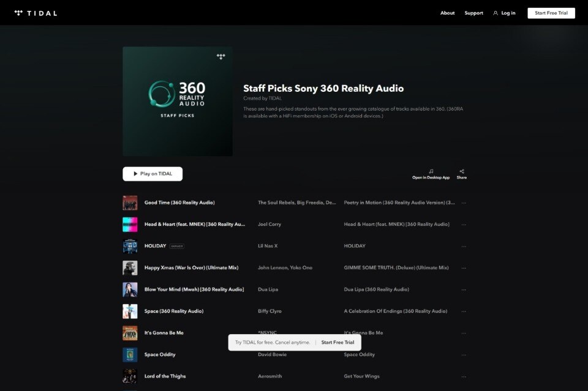Select track title It's Gonna Be Me
The height and width of the screenshot is (391, 588).
(164, 333)
